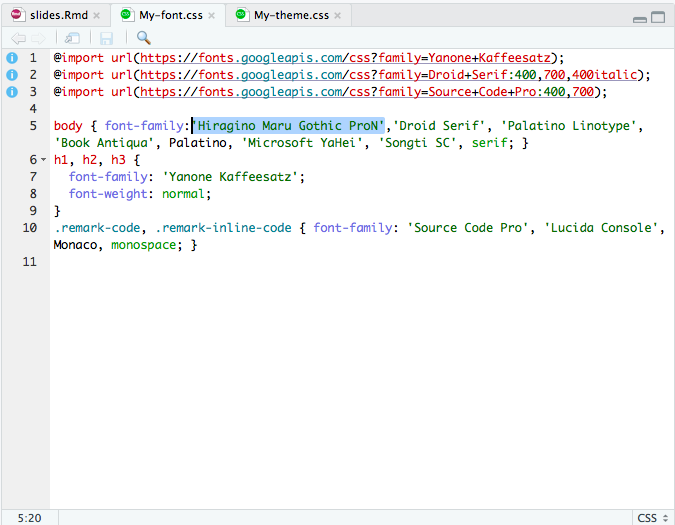Close the slides.Rmd tab

click(97, 16)
